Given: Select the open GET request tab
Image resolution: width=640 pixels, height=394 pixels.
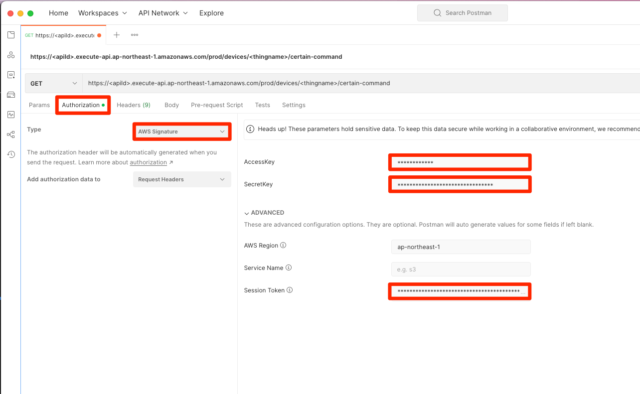Looking at the screenshot, I should click(x=63, y=35).
